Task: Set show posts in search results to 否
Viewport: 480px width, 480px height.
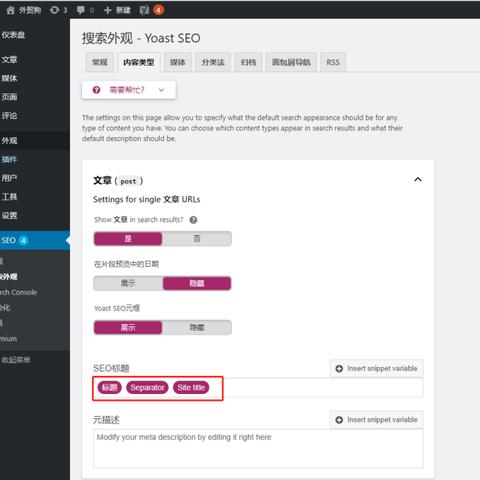Action: coord(197,239)
